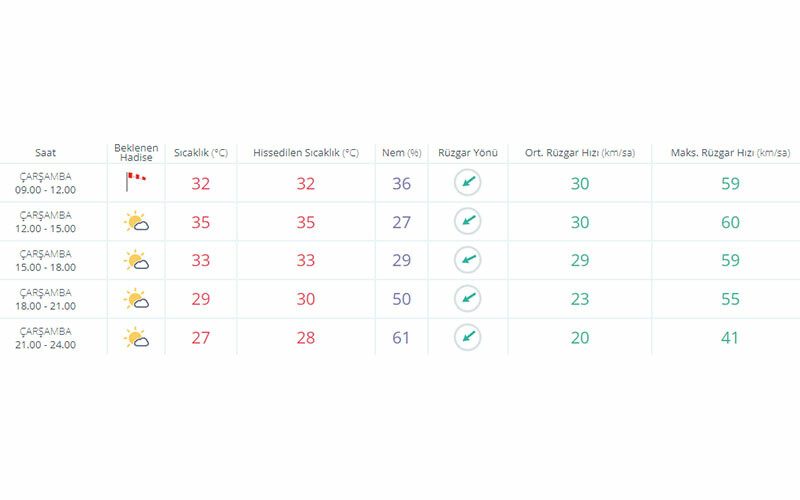Select the ÇARŞAMBA 12.00 - 15.00 time row
The image size is (800, 500).
[x=48, y=222]
